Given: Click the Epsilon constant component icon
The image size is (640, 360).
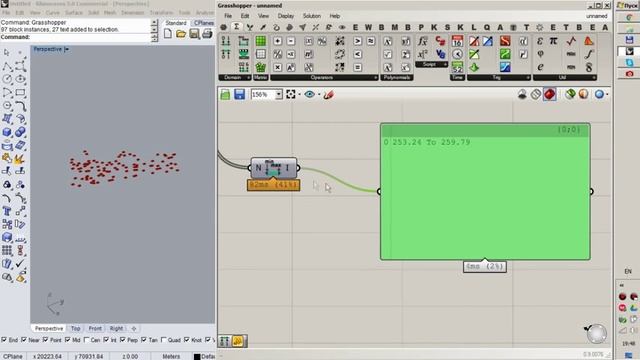Looking at the screenshot, I should (540, 41).
